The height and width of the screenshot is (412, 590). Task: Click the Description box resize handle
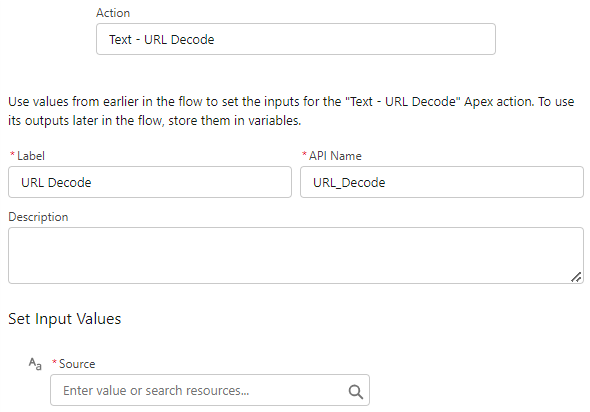pyautogui.click(x=576, y=277)
